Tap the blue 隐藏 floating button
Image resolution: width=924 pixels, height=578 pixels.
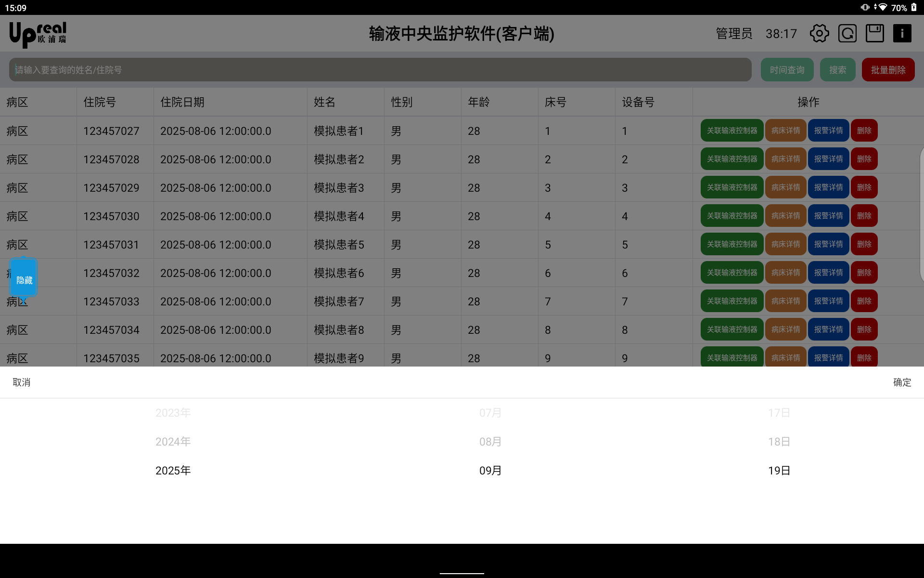[24, 279]
